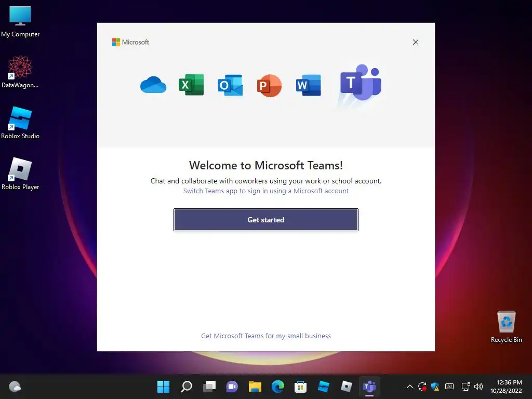
Task: Close the Teams welcome dialog
Action: click(416, 42)
